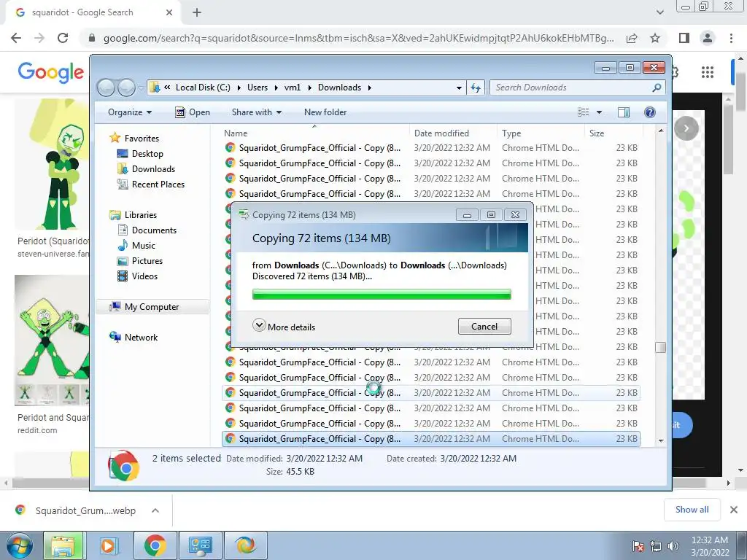Click Show all downloads
747x560 pixels.
pos(692,510)
